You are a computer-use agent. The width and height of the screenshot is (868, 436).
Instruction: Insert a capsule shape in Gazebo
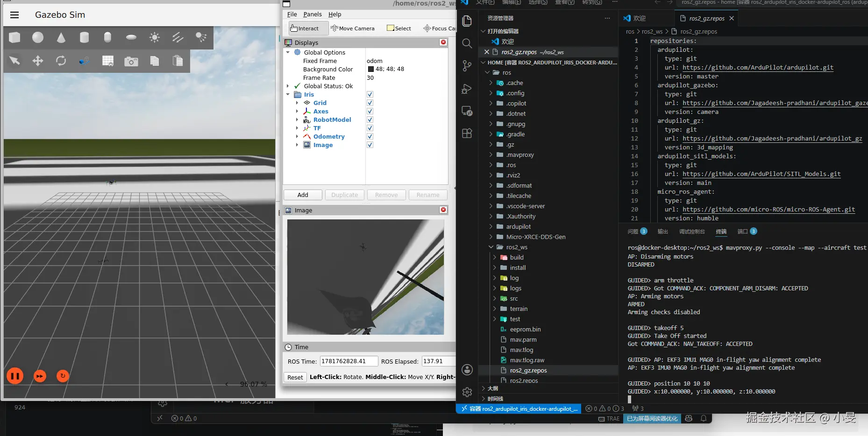(x=108, y=37)
